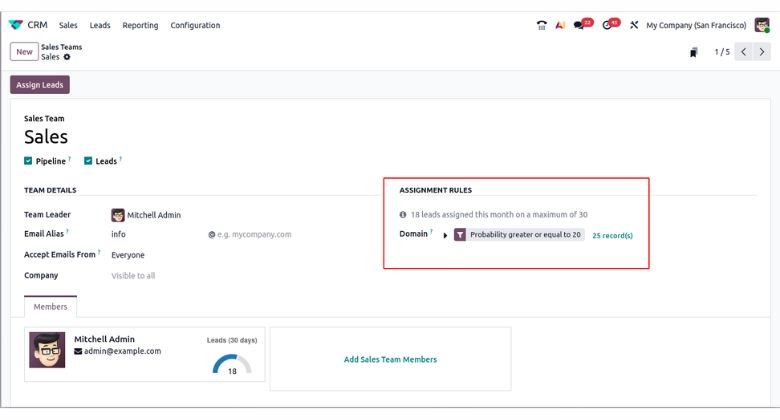Toggle the Leads checkbox
Image resolution: width=780 pixels, height=420 pixels.
[89, 160]
